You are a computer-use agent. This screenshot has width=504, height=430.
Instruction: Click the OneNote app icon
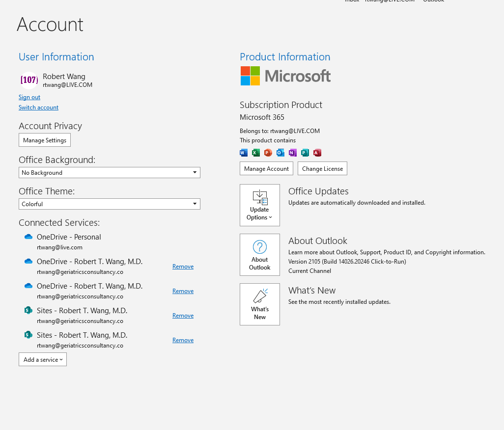(x=292, y=153)
